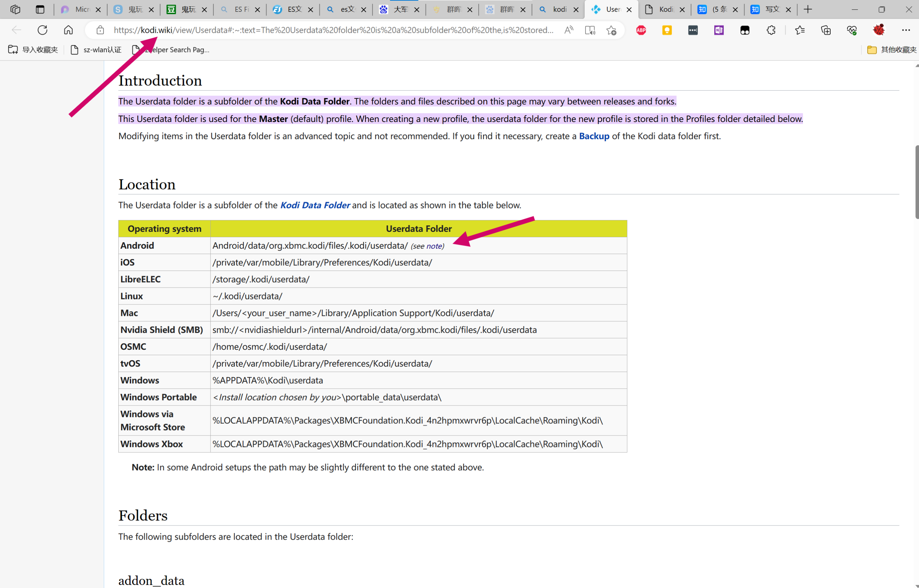Click the Adblock Plus extension icon
Screen dimensions: 919x588
641,30
